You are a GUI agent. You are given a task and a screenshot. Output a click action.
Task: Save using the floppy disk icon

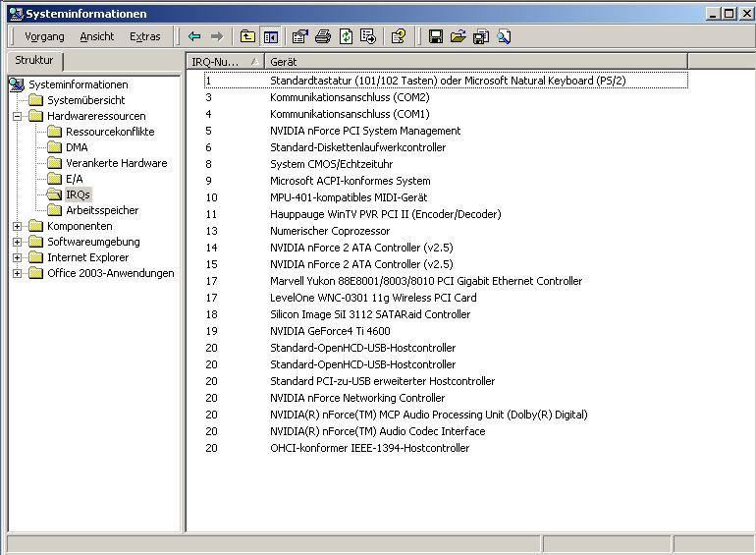(436, 36)
